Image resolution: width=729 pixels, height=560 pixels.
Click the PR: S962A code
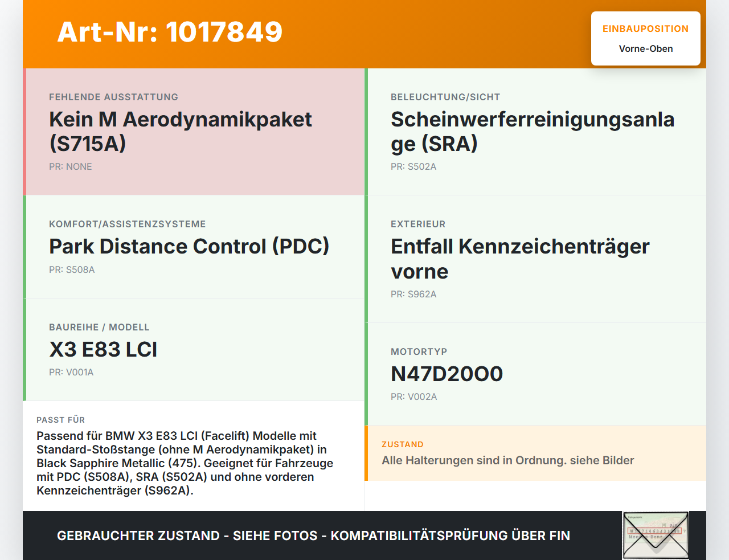click(413, 295)
